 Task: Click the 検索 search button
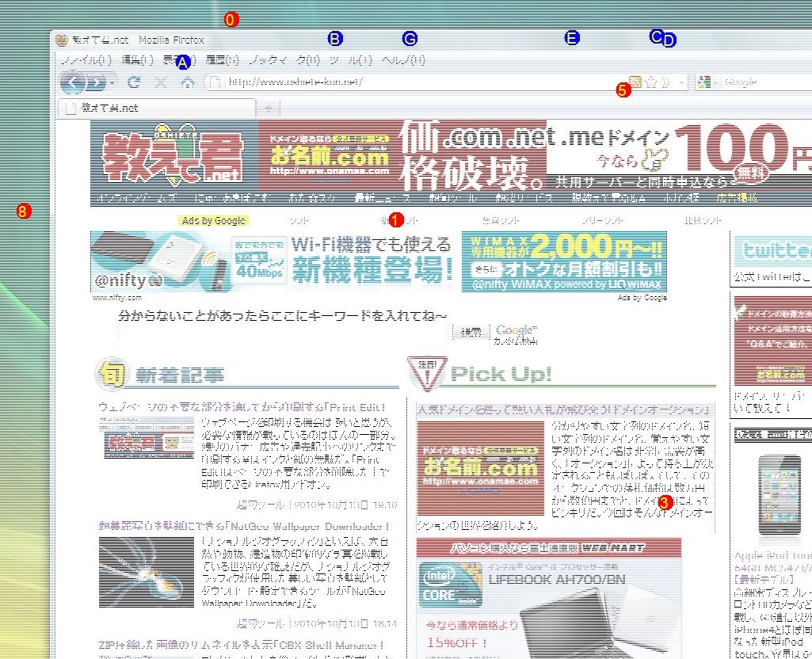click(471, 333)
